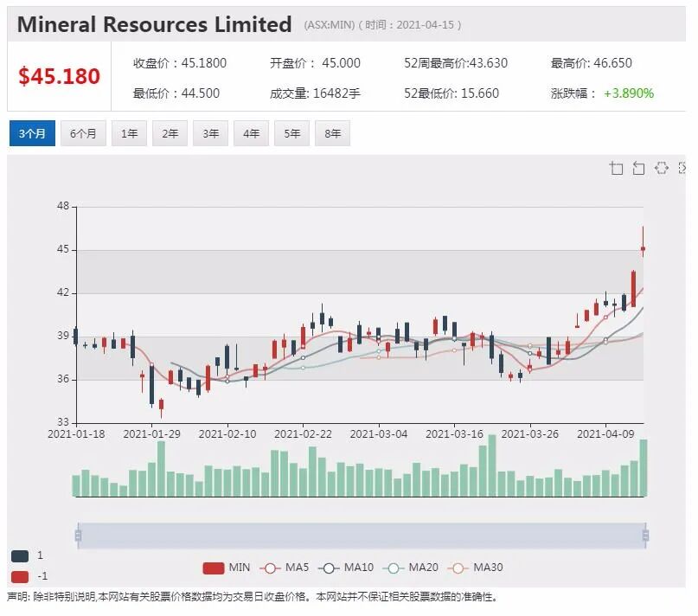The image size is (698, 616).
Task: Click the 最低价 44.500 value
Action: pyautogui.click(x=201, y=93)
